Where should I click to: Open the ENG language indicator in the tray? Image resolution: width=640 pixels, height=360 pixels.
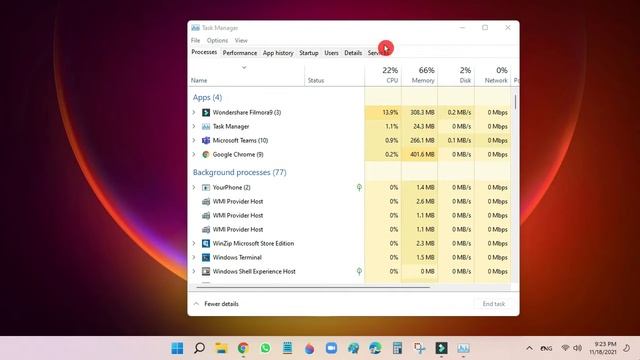(547, 348)
